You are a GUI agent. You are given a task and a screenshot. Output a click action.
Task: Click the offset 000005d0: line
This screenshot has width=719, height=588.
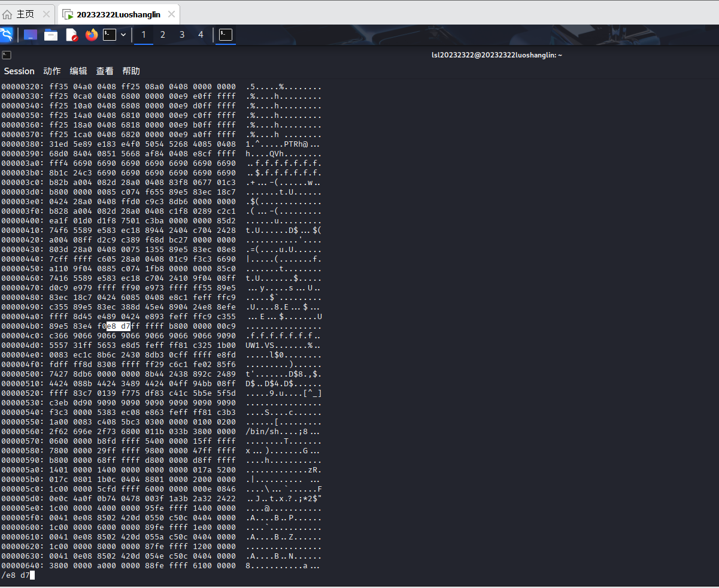click(161, 499)
